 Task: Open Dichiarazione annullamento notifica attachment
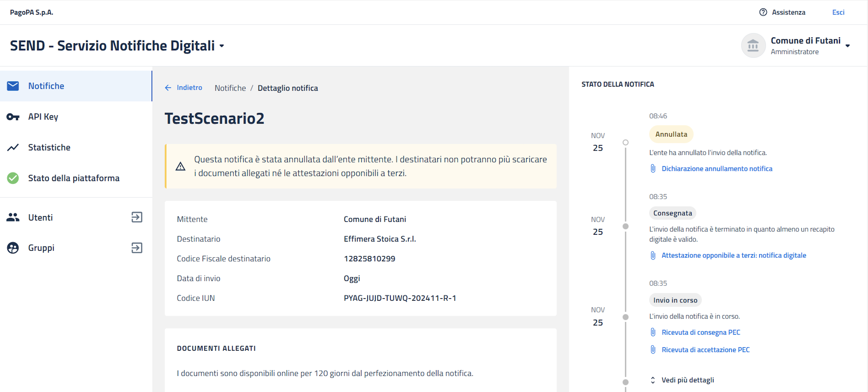point(717,169)
